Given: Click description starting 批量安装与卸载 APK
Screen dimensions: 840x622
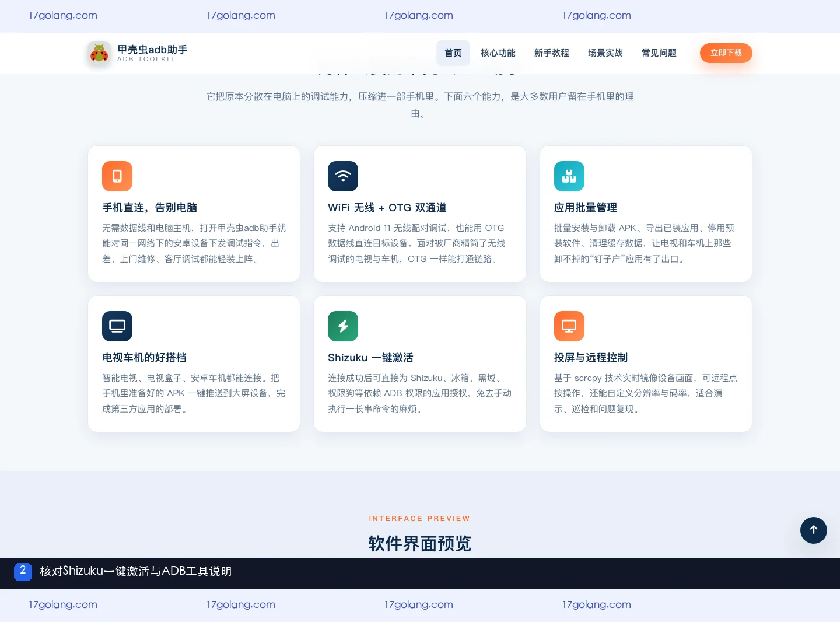Looking at the screenshot, I should (x=644, y=243).
